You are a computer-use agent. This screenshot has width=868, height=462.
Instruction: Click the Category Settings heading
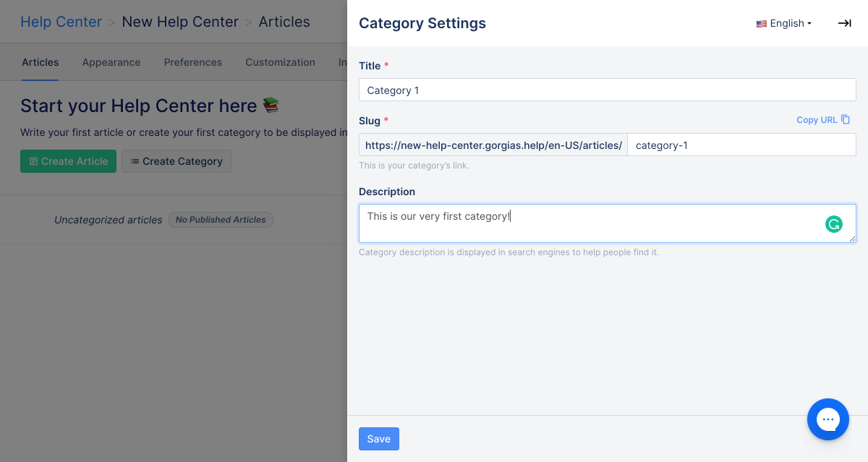coord(422,23)
